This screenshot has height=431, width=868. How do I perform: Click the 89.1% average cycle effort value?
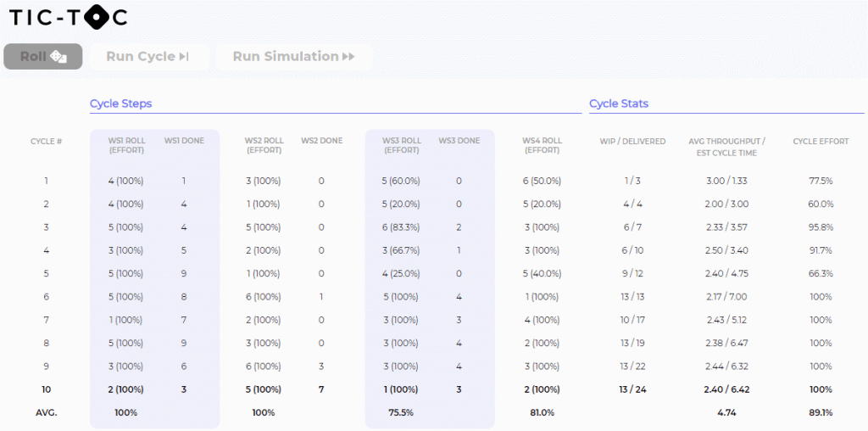tap(821, 412)
